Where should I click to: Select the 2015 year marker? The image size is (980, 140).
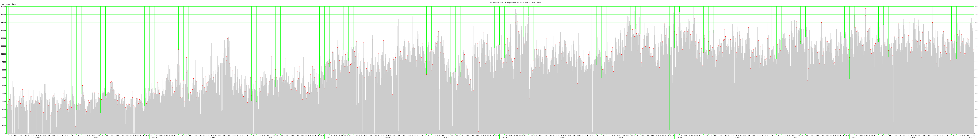click(329, 138)
